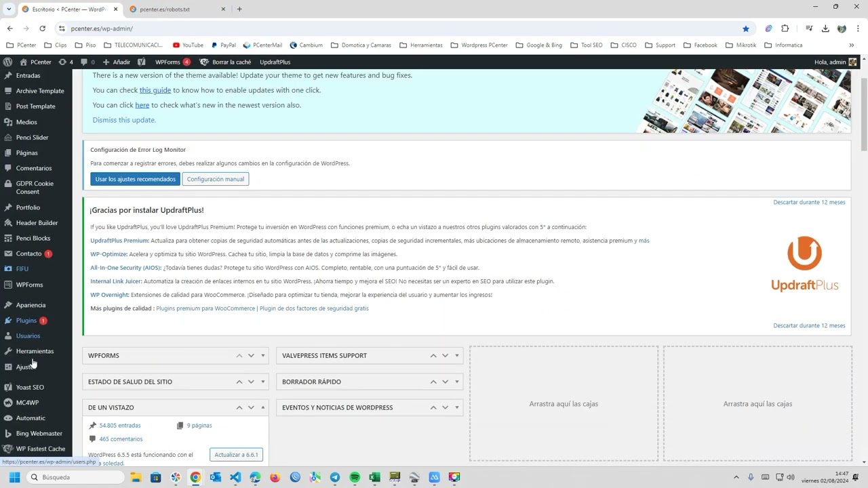Viewport: 868px width, 488px height.
Task: Open Herramientas menu in sidebar
Action: (x=36, y=351)
